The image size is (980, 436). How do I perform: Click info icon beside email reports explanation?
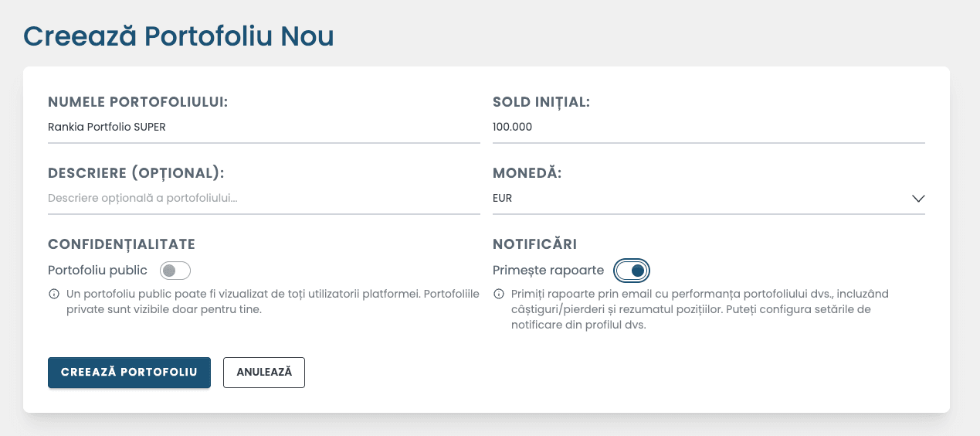[x=499, y=295]
